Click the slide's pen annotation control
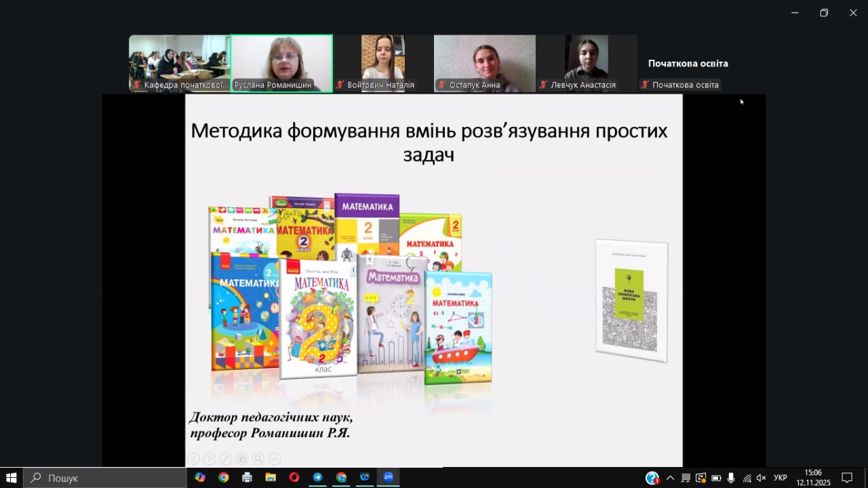The width and height of the screenshot is (868, 488). tap(226, 459)
